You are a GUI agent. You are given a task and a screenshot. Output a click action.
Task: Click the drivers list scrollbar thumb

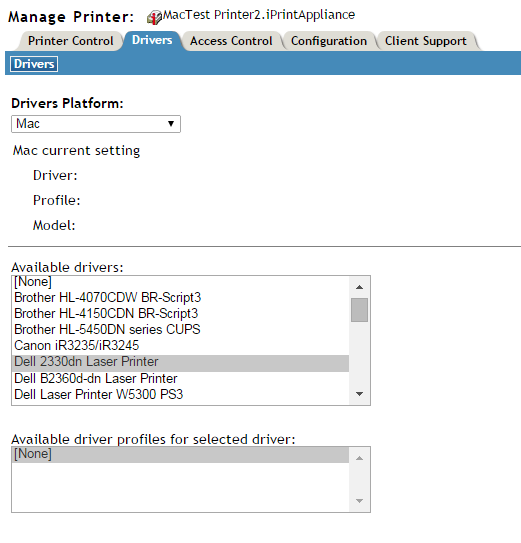360,310
